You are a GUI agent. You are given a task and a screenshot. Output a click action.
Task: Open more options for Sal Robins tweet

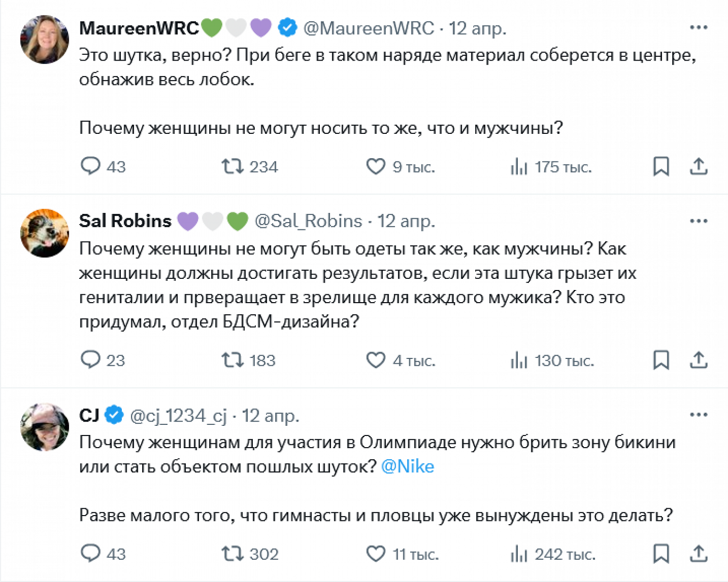click(698, 221)
